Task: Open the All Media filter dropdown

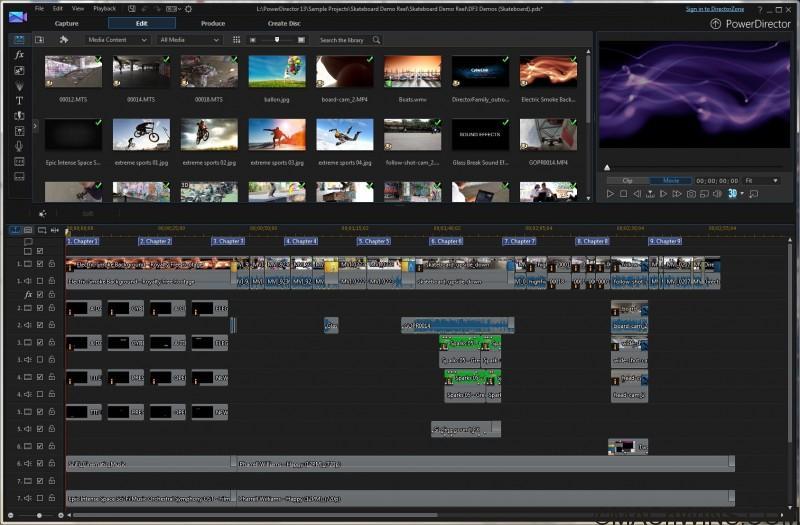Action: [189, 40]
